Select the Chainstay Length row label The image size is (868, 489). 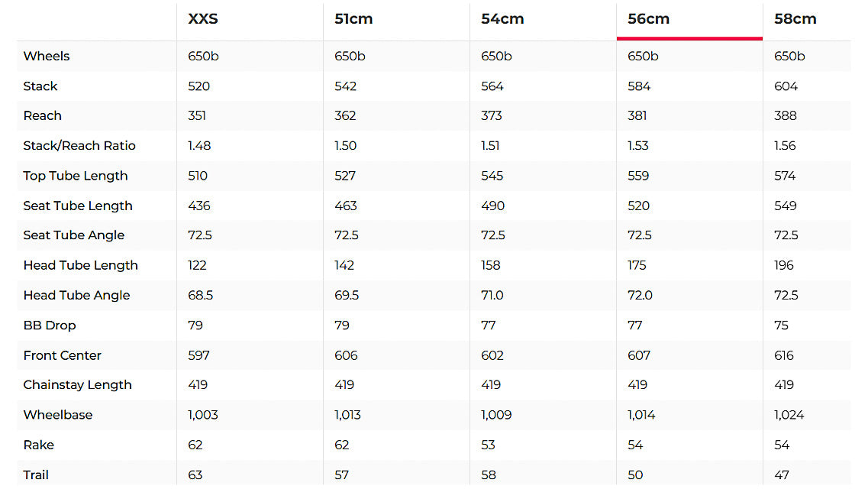point(78,385)
